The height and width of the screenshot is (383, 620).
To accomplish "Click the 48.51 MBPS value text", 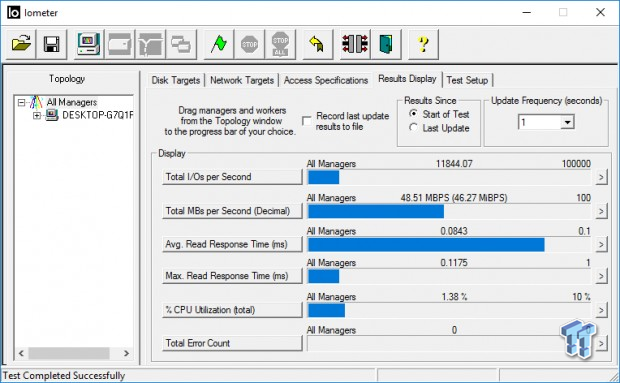I will 454,198.
